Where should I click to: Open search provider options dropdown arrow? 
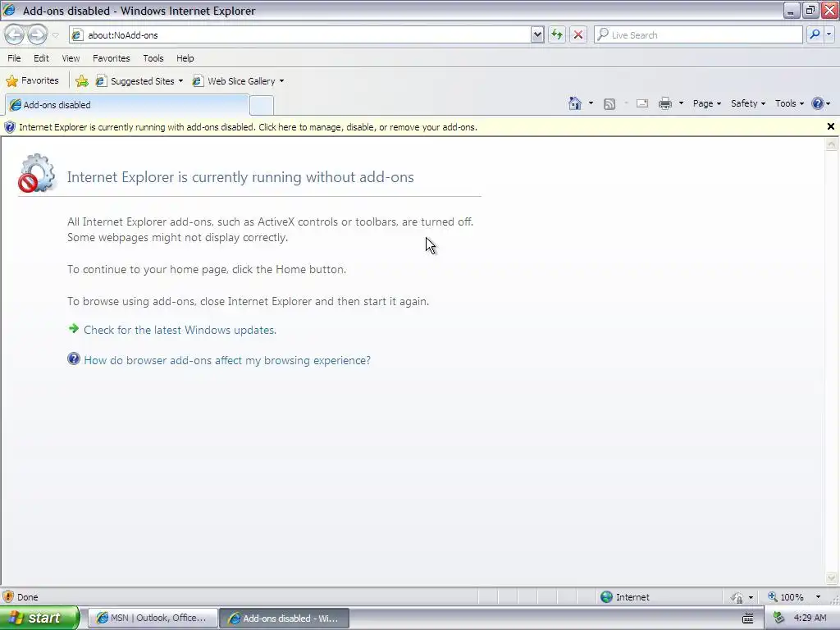tap(829, 34)
